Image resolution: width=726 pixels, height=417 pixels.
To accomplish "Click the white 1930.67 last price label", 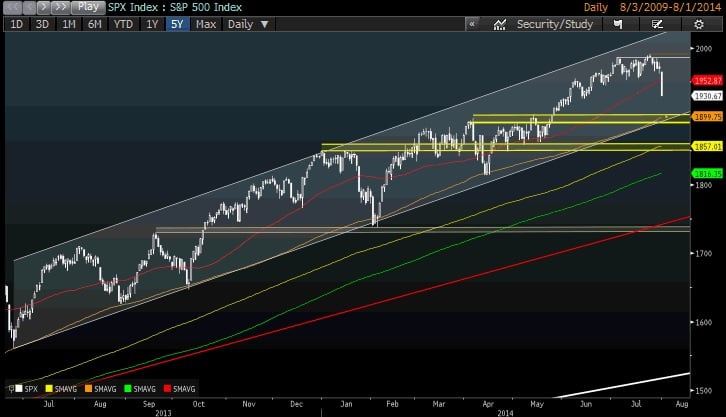I will pos(707,96).
